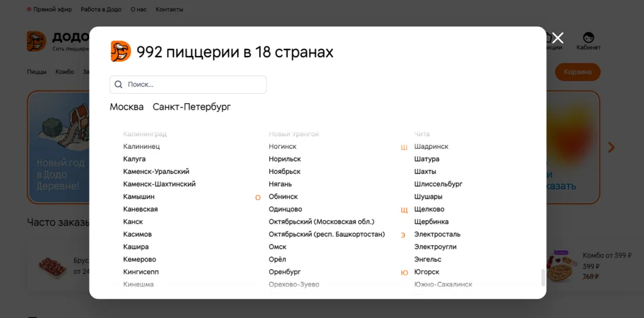
Task: Choose the city Оренбург
Action: coord(285,272)
